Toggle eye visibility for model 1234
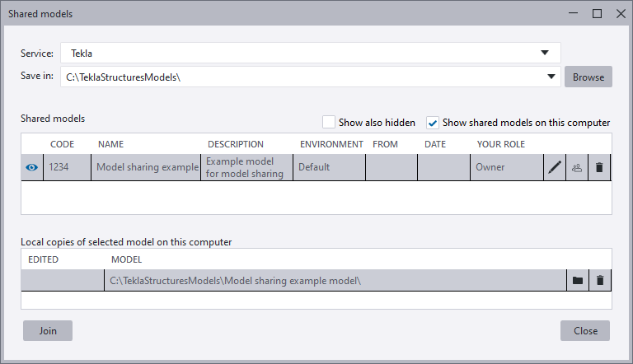This screenshot has width=633, height=364. (31, 167)
